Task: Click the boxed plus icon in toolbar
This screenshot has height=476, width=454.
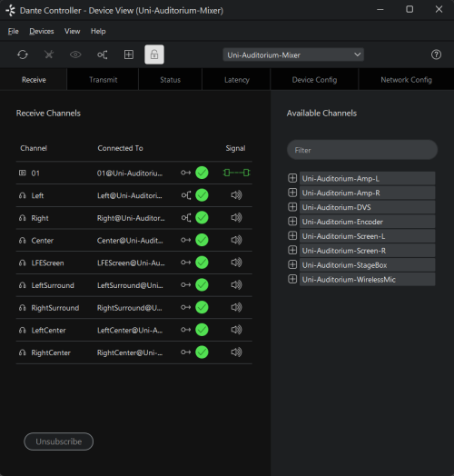Action: click(x=129, y=55)
